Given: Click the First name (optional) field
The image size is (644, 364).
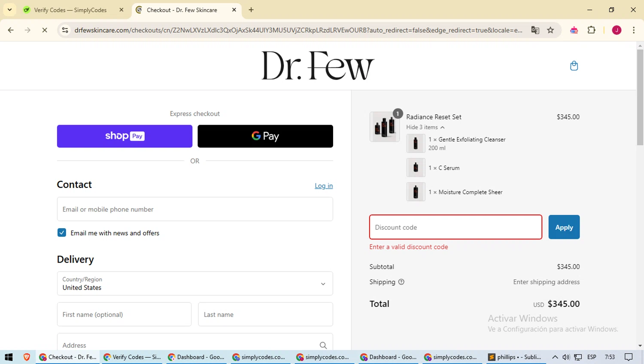Looking at the screenshot, I should click(x=124, y=314).
